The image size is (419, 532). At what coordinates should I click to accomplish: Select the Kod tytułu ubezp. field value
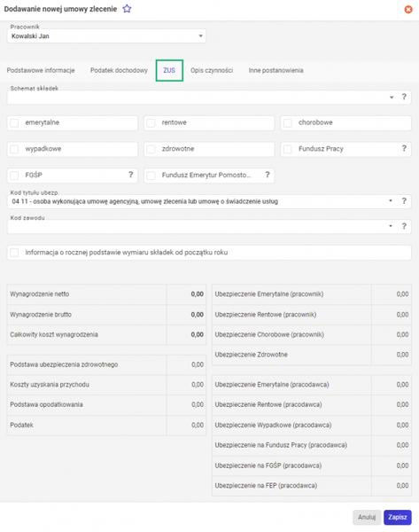click(145, 201)
